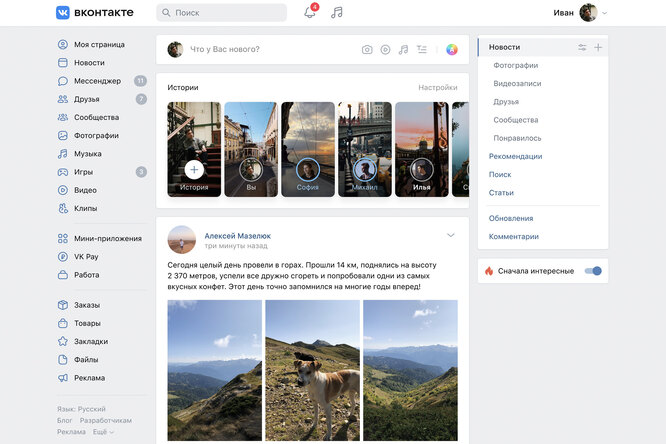Viewport: 666px width, 444px height.
Task: Open Понравилось feed filter
Action: pyautogui.click(x=517, y=139)
